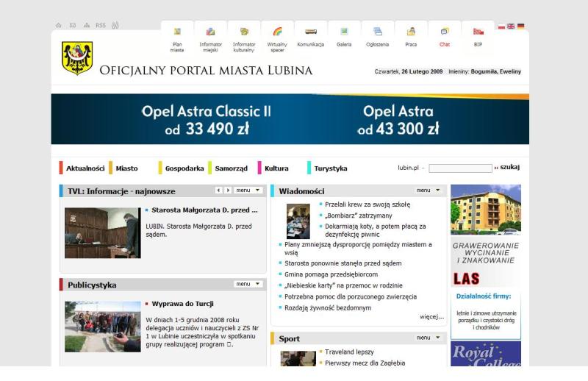This screenshot has height=381, width=588.
Task: Click Oficjalny Portal Miasta Lubina title
Action: pyautogui.click(x=206, y=70)
